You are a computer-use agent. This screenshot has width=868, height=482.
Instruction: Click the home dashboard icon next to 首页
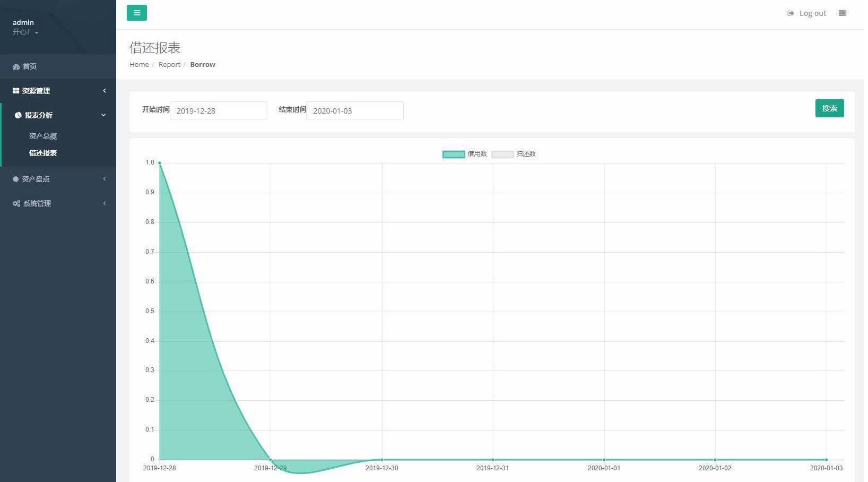(x=16, y=66)
